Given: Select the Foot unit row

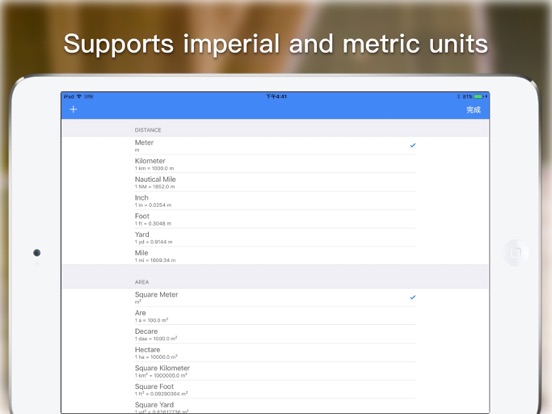Looking at the screenshot, I should [x=275, y=219].
